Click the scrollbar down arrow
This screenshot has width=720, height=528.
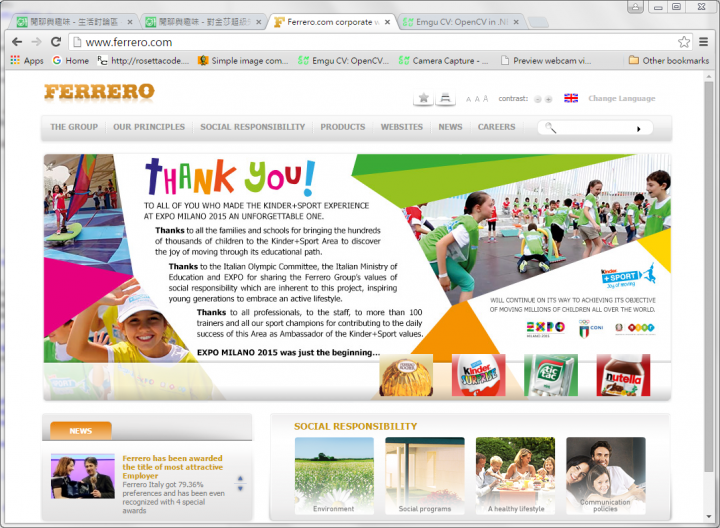tap(709, 517)
